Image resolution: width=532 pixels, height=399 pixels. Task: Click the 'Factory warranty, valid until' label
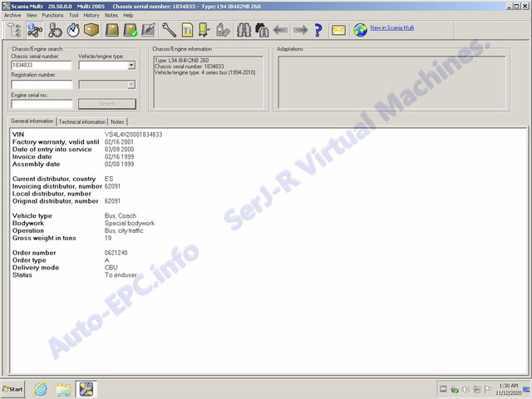coord(56,142)
